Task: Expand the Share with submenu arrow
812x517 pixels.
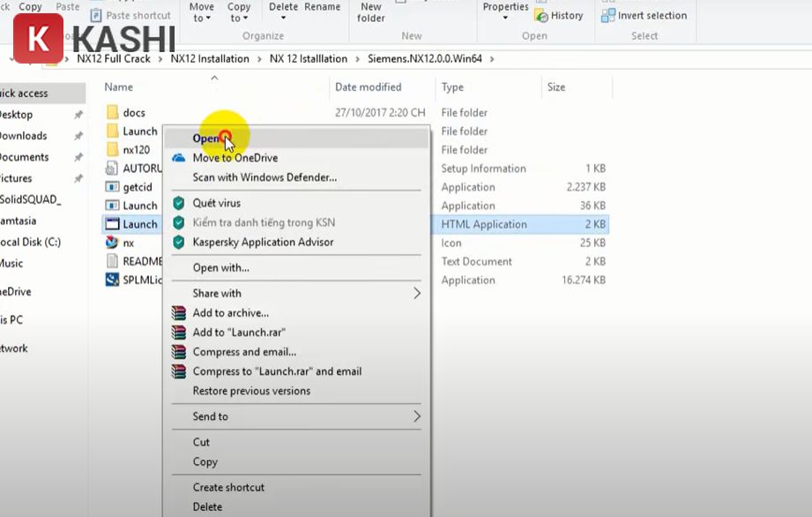Action: tap(417, 294)
